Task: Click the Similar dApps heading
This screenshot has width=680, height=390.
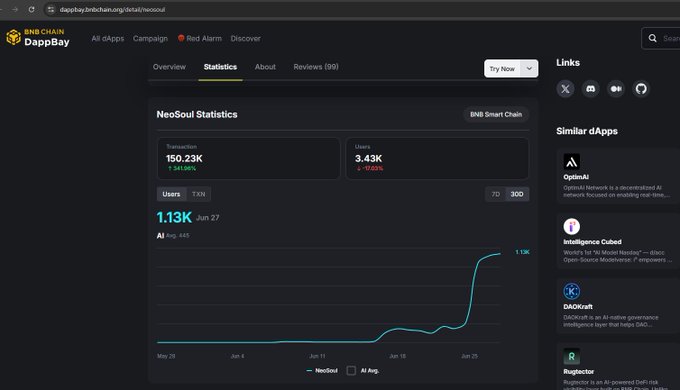Action: point(587,131)
